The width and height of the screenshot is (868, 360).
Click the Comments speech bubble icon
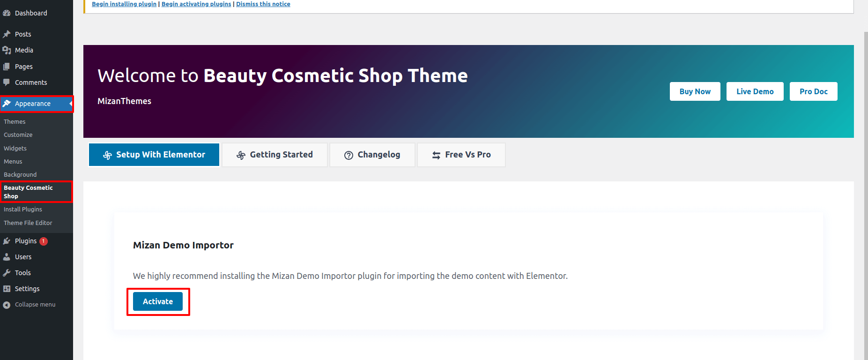[7, 82]
